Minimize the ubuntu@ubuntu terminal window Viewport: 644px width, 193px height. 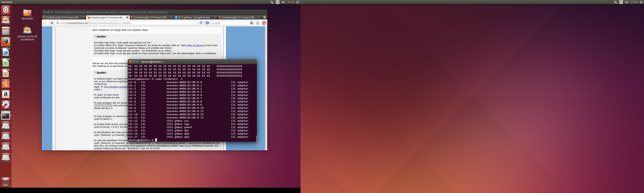pyautogui.click(x=134, y=62)
